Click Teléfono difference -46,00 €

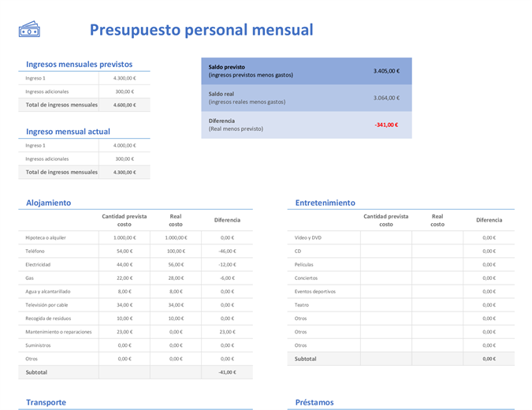[227, 252]
